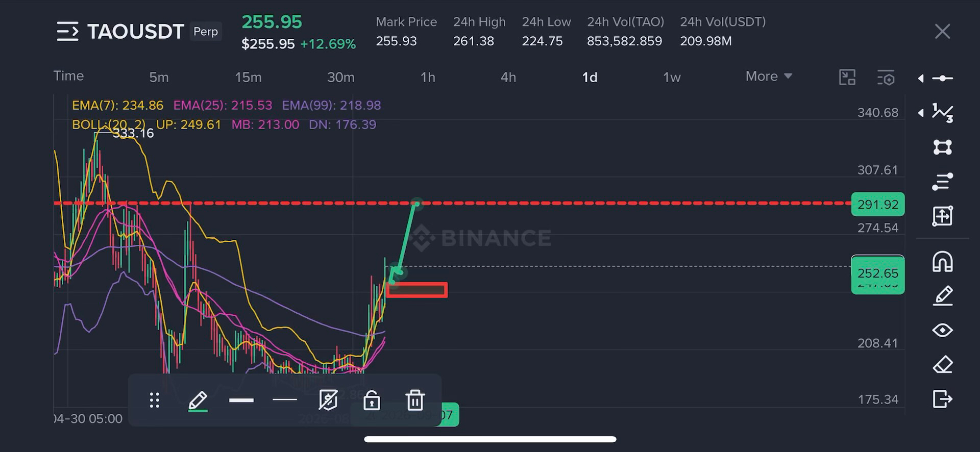Choose the thick line width option
This screenshot has height=452, width=980.
coord(241,400)
